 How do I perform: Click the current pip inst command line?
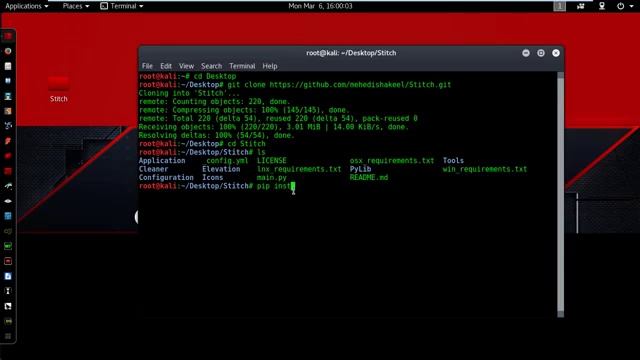pyautogui.click(x=217, y=186)
